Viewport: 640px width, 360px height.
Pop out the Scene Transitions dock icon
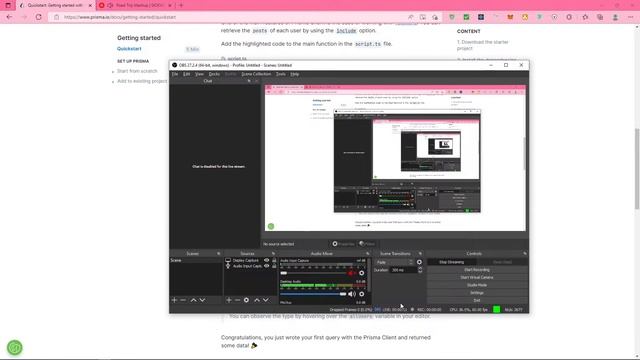click(x=420, y=253)
